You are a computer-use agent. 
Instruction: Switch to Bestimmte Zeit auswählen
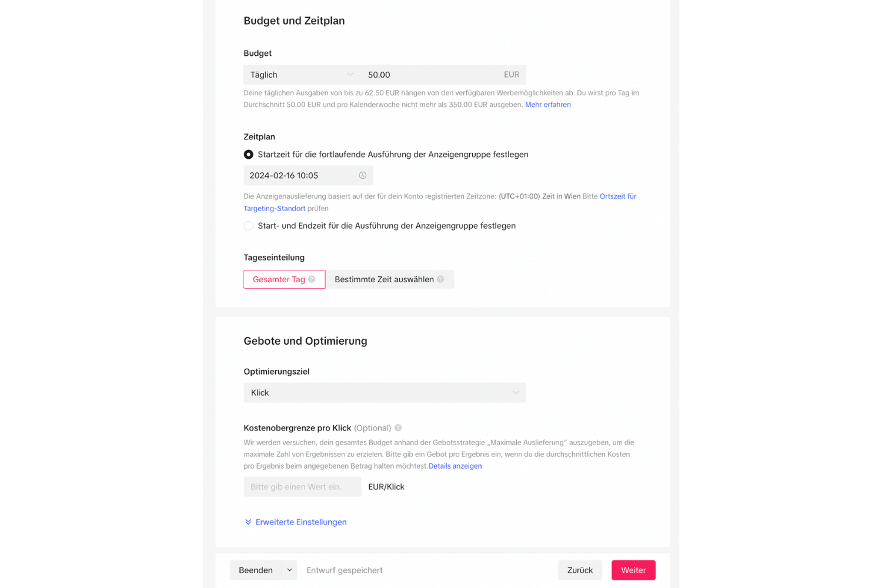[389, 279]
